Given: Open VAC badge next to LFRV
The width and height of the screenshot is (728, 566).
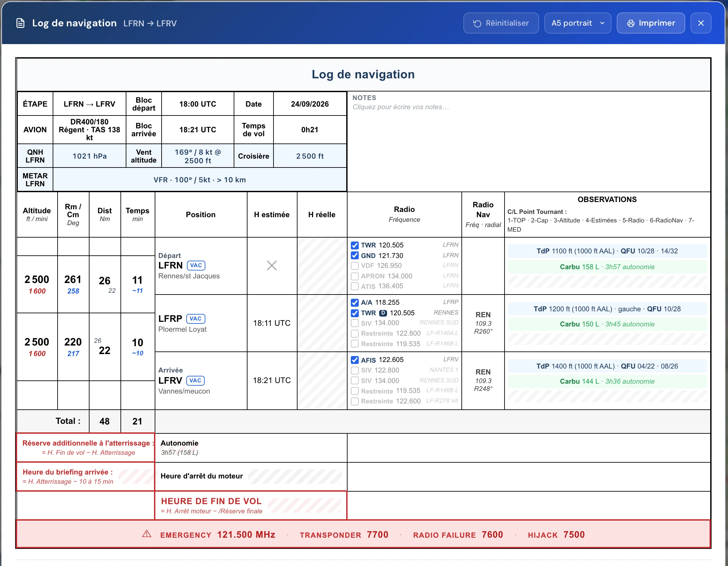Looking at the screenshot, I should 195,380.
